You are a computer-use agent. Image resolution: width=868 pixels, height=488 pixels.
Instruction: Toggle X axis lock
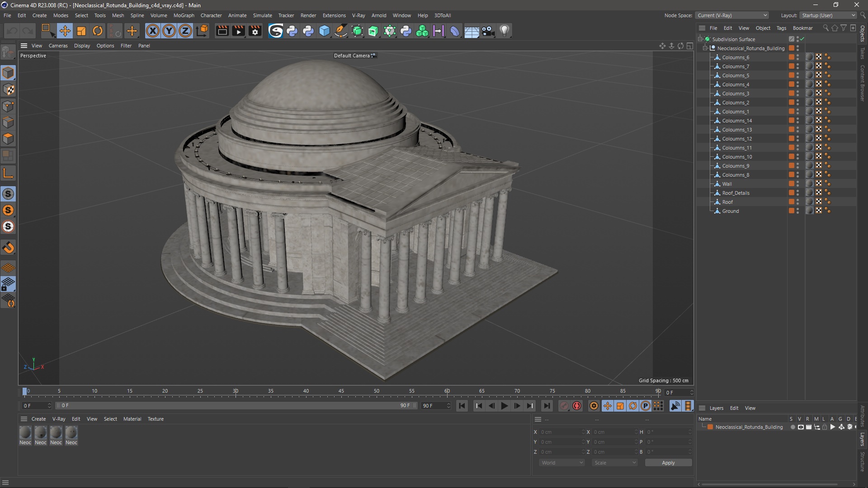point(153,31)
